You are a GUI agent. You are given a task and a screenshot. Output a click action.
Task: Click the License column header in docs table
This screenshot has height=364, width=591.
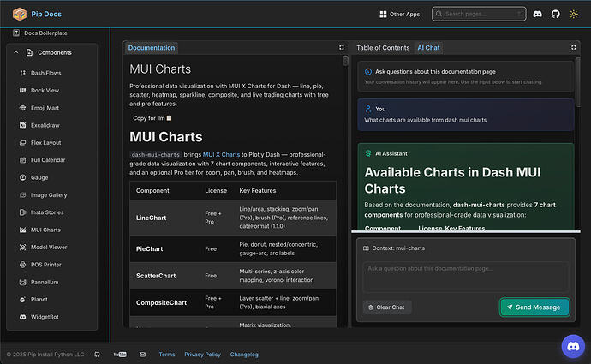pyautogui.click(x=216, y=191)
